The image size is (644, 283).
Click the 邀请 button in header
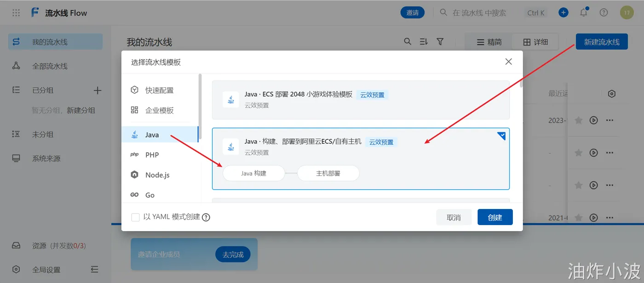click(413, 12)
